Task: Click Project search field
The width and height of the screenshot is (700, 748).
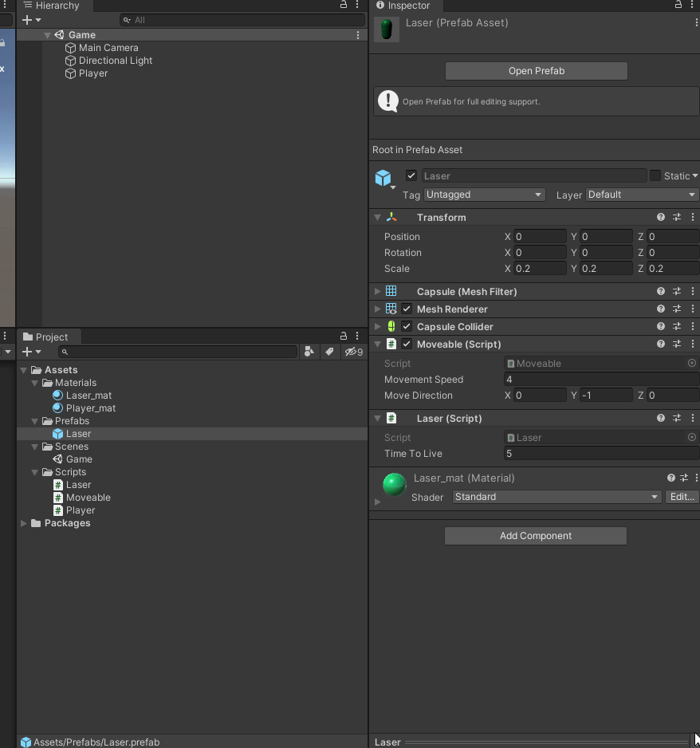Action: 178,352
